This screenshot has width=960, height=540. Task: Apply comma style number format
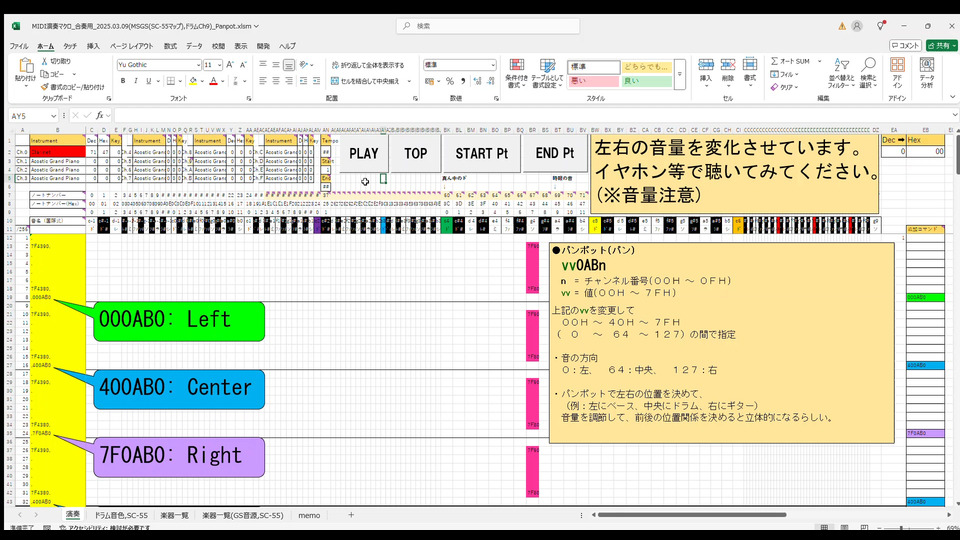click(x=463, y=81)
